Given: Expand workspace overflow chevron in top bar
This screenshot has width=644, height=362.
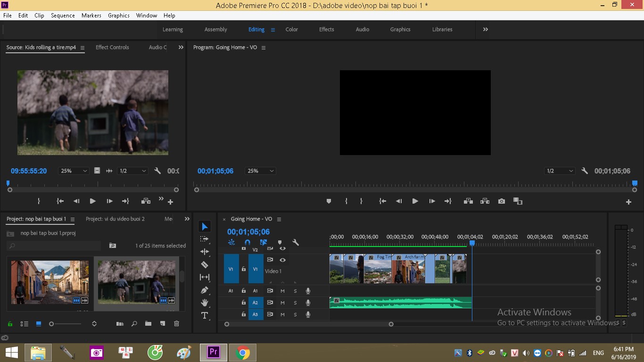Looking at the screenshot, I should pos(486,29).
